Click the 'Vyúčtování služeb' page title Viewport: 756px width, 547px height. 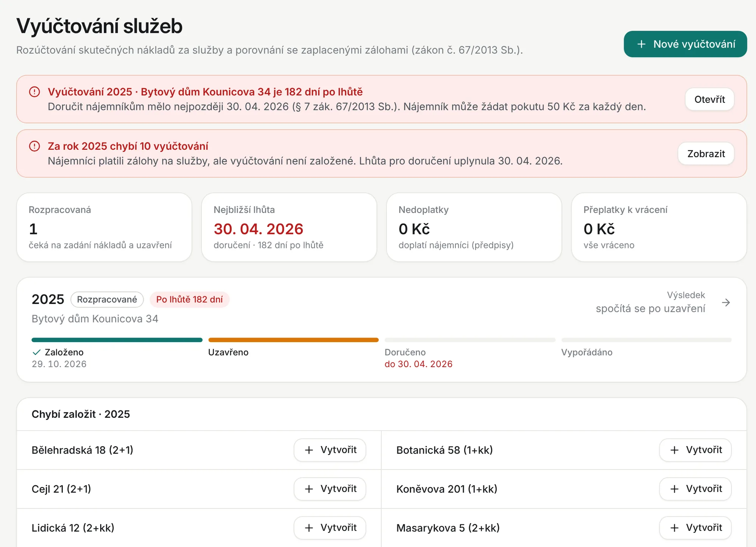pyautogui.click(x=99, y=26)
